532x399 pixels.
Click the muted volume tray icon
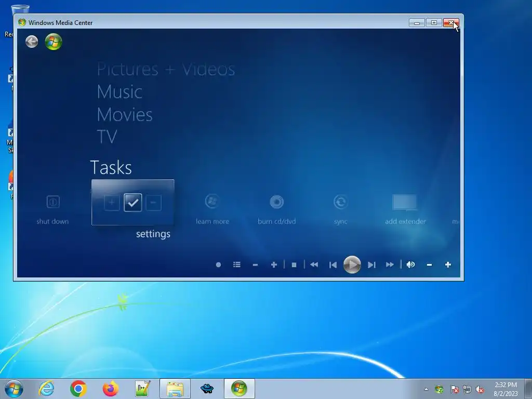[480, 390]
